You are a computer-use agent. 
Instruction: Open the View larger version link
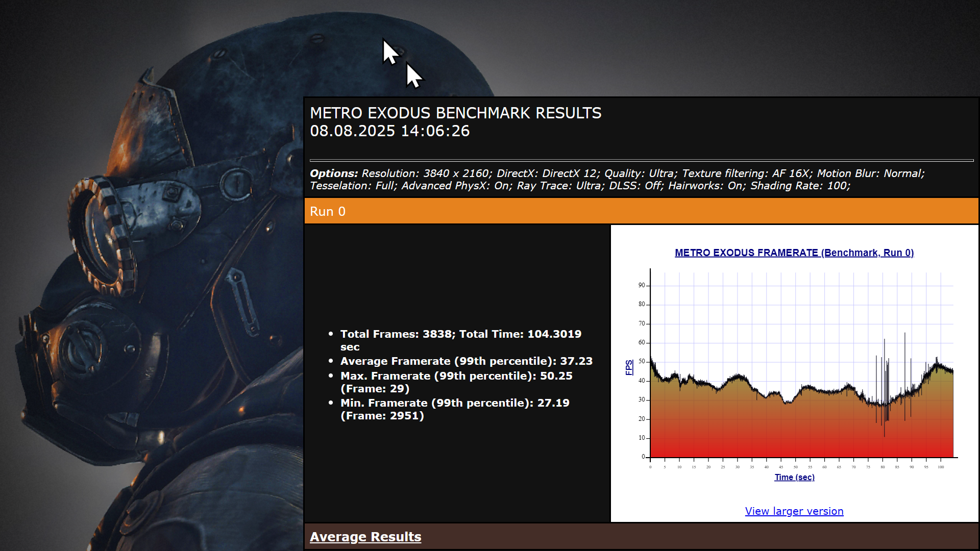coord(794,511)
